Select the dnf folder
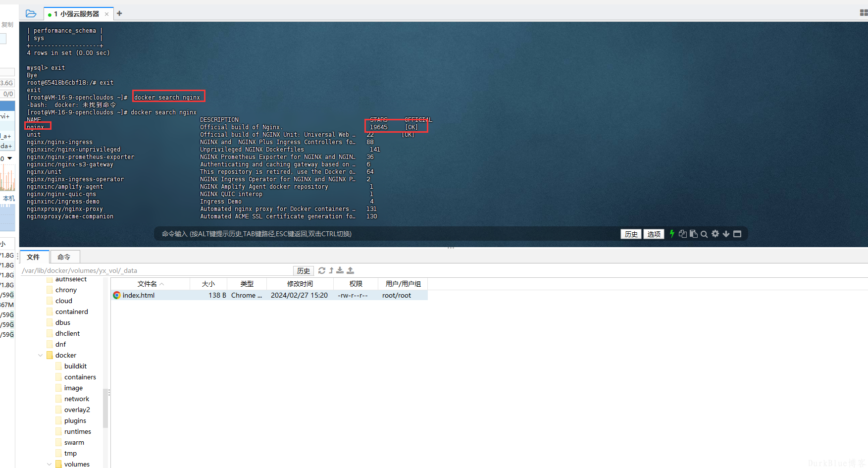 point(60,344)
